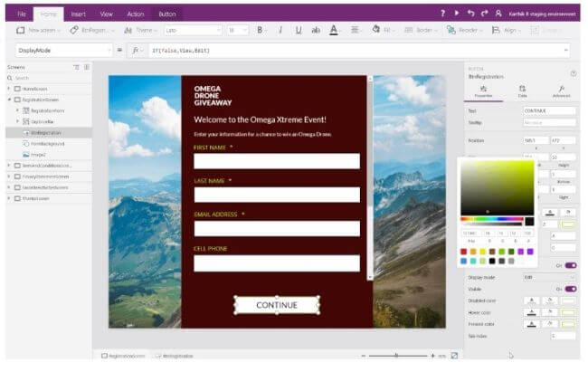Open the user account icon
This screenshot has width=588, height=372.
pyautogui.click(x=498, y=14)
